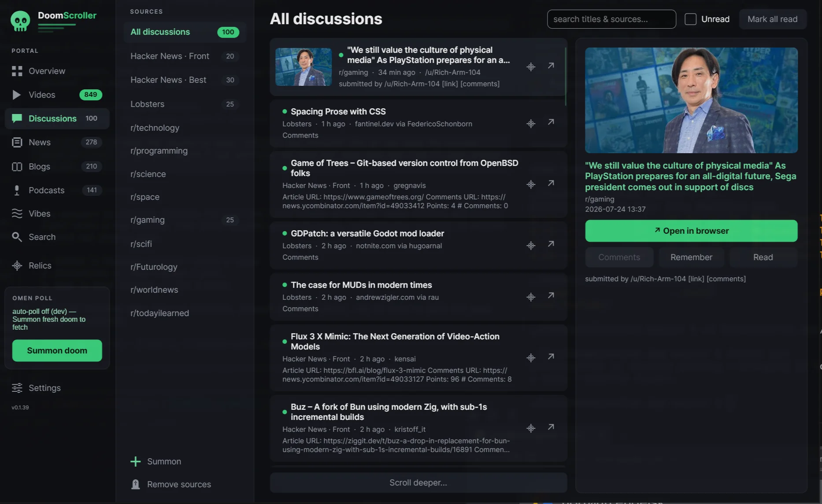Open Overview via its grid icon

pos(17,71)
